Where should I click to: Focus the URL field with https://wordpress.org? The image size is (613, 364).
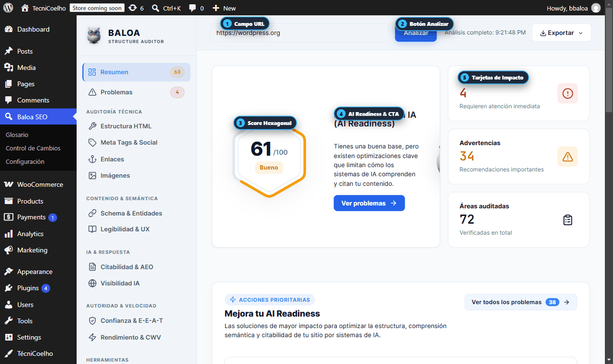pos(299,33)
